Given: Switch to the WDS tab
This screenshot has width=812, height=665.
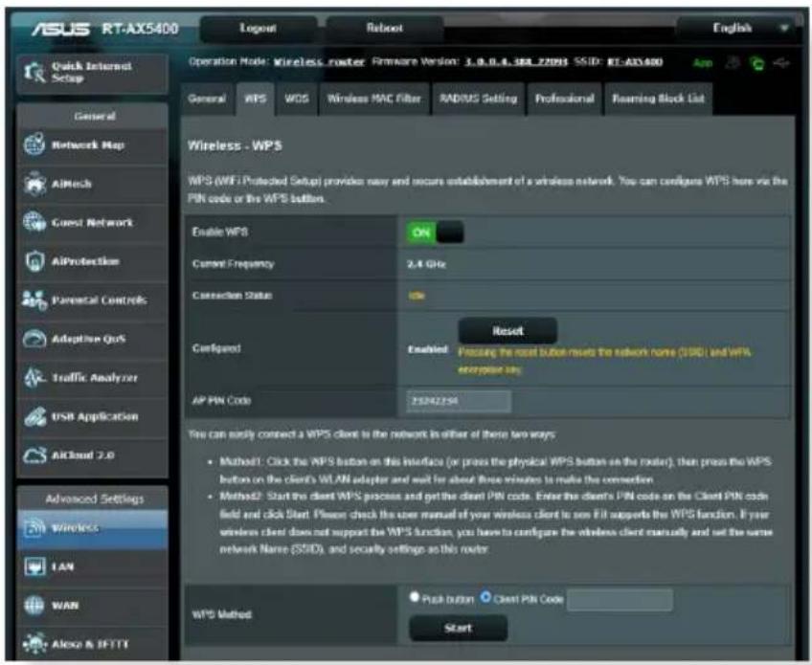Looking at the screenshot, I should click(297, 99).
